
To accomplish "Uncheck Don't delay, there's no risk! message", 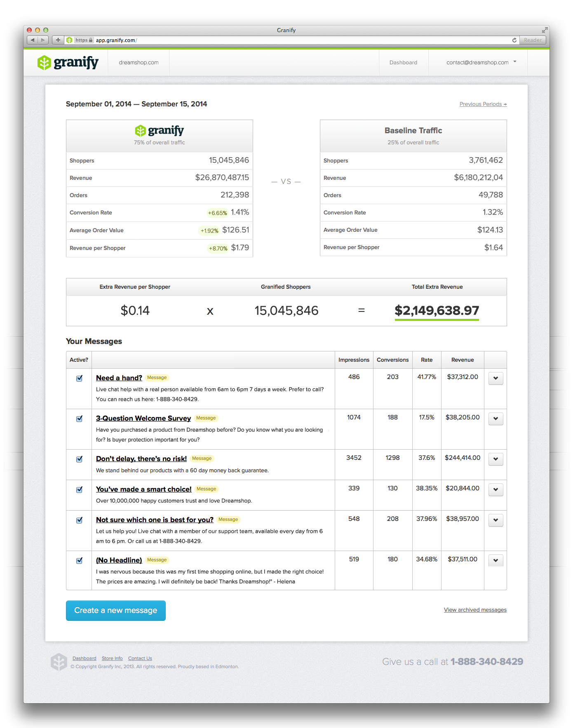I will coord(80,459).
